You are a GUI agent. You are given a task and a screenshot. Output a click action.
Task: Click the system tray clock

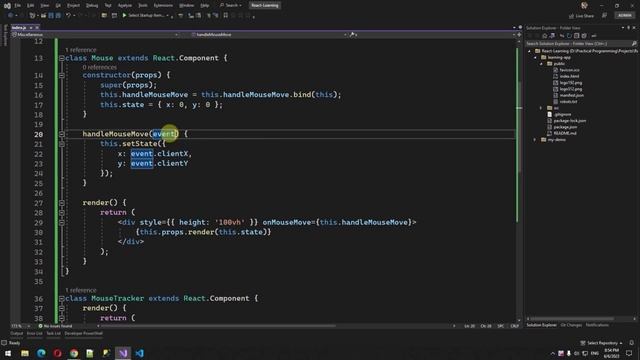pos(611,353)
